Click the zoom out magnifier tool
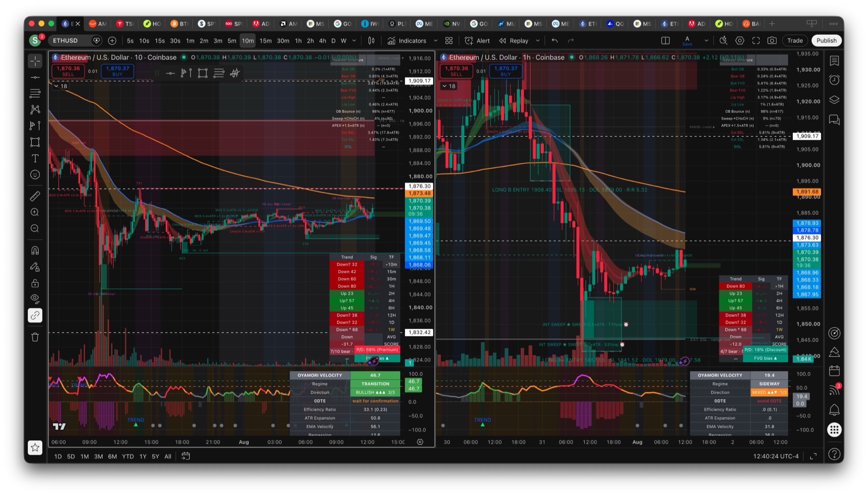This screenshot has height=495, width=868. tap(35, 228)
